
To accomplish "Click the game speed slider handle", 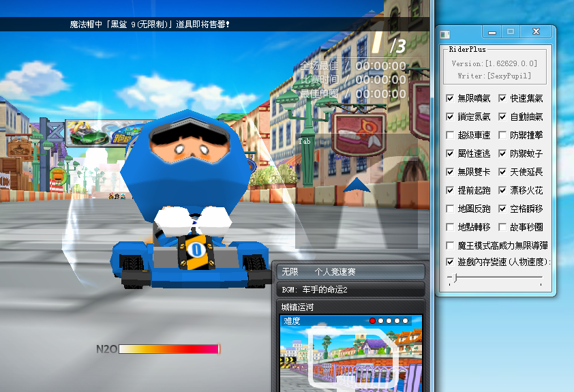I will (455, 277).
